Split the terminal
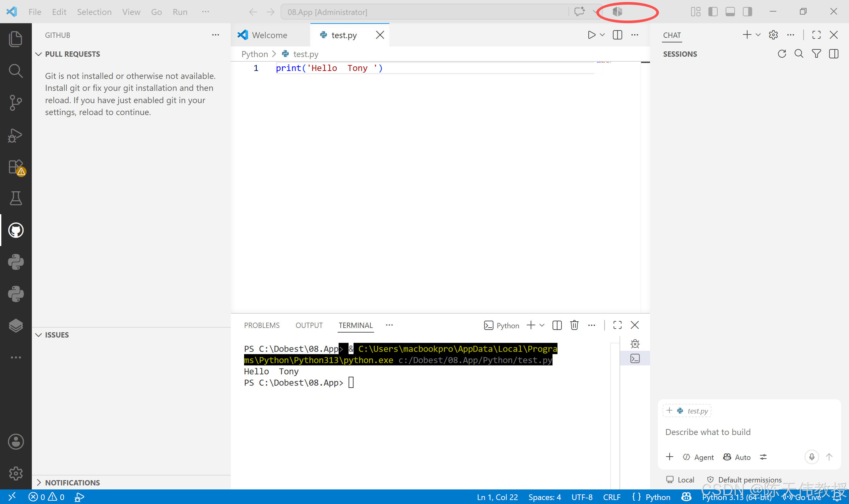 coord(557,325)
